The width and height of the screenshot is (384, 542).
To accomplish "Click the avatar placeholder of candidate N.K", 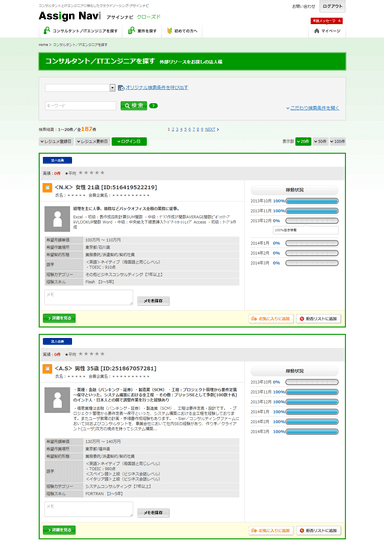I will pyautogui.click(x=57, y=219).
